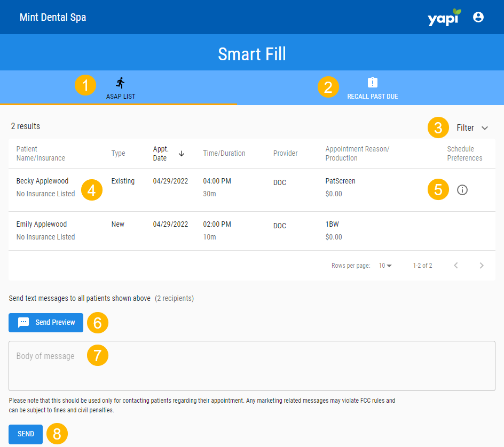Click the 1-2 of 2 pagination text
This screenshot has width=504, height=447.
(422, 266)
